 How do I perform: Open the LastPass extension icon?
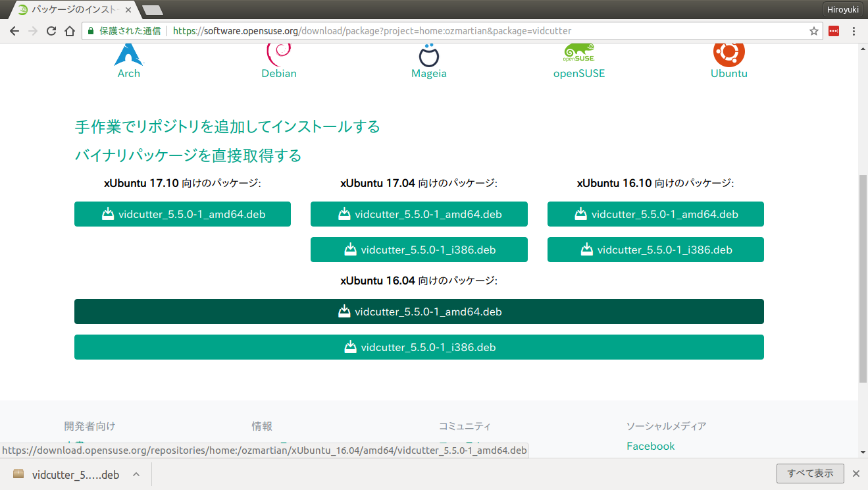coord(833,31)
